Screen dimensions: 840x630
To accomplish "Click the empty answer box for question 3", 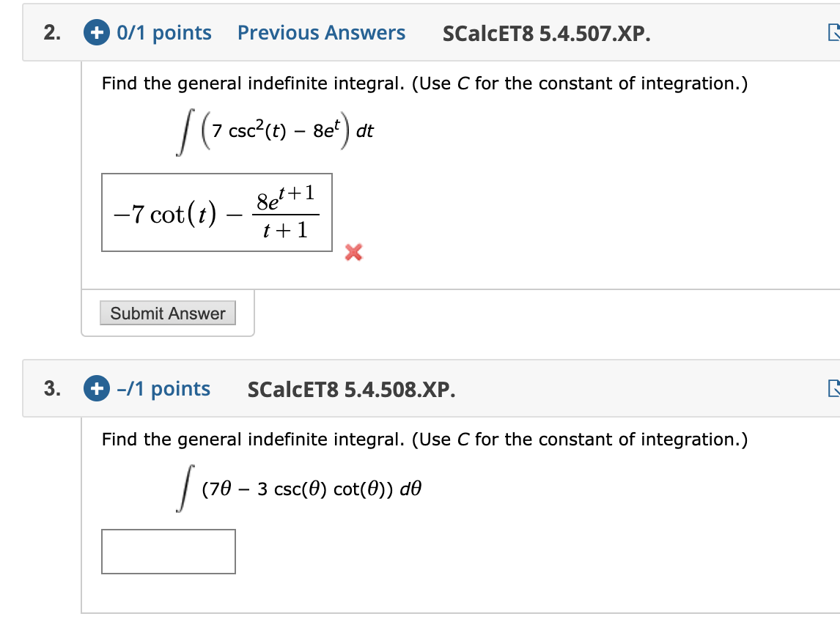I will click(168, 552).
